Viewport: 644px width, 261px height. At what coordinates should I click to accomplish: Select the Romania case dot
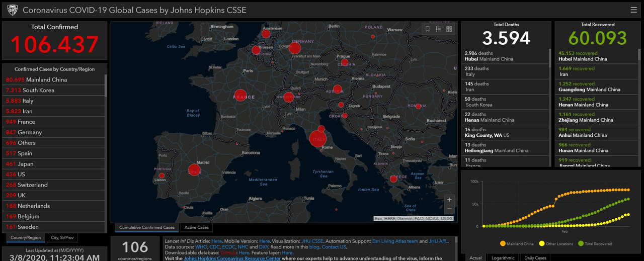coord(418,106)
